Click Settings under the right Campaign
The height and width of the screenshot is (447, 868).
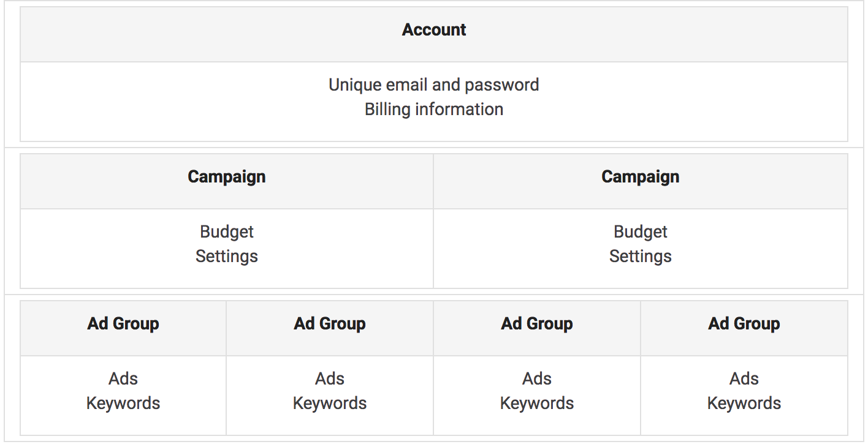[641, 256]
